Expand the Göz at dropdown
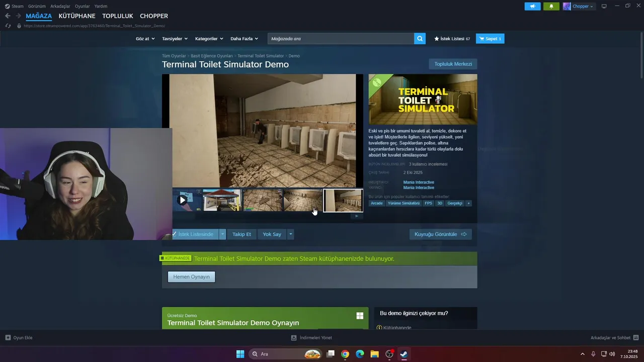644x362 pixels. tap(144, 39)
